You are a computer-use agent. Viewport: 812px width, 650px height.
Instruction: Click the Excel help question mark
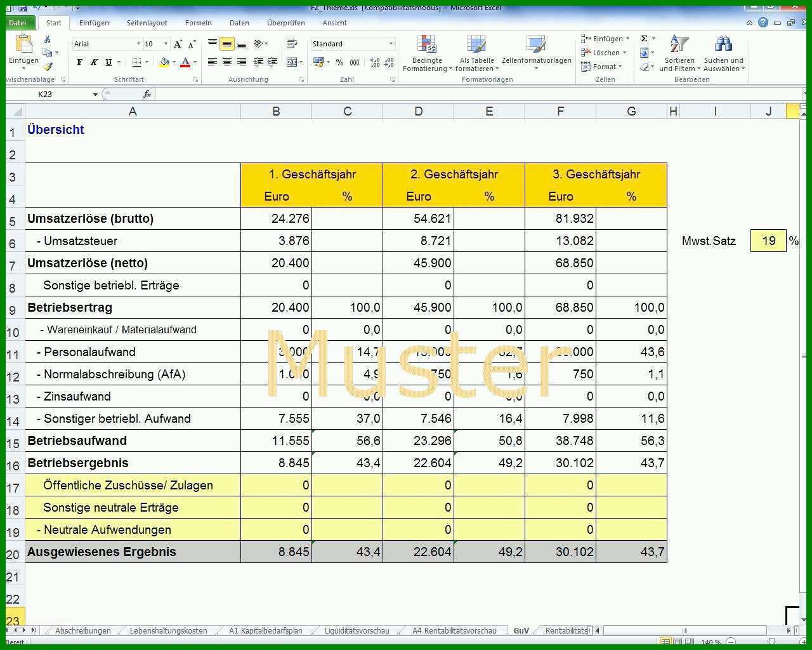coord(763,23)
